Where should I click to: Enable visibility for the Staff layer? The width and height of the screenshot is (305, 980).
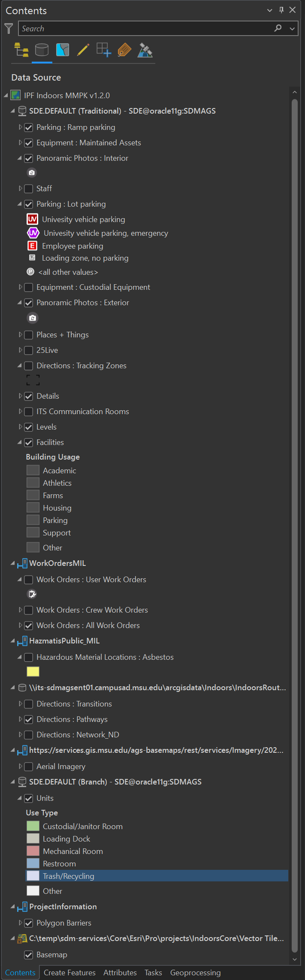click(28, 189)
